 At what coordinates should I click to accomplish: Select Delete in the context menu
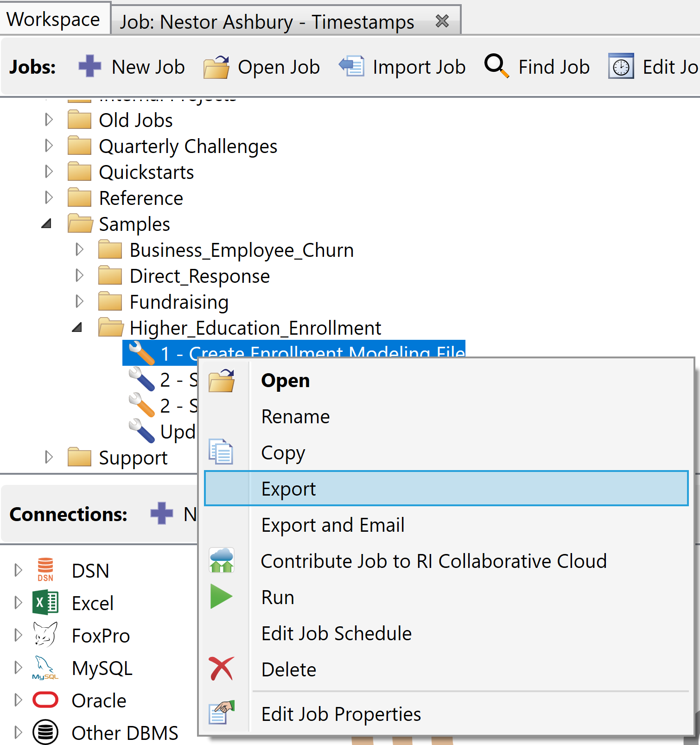446,669
